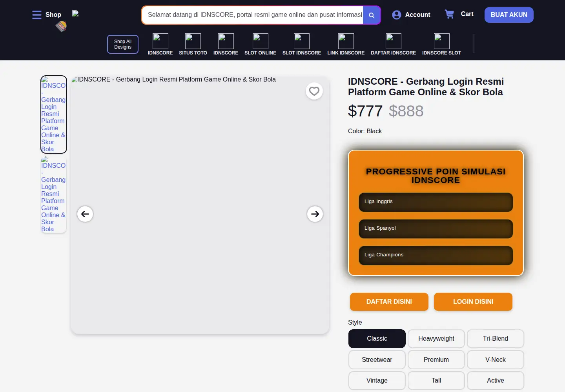The width and height of the screenshot is (565, 392).
Task: Select the second product thumbnail
Action: [54, 194]
